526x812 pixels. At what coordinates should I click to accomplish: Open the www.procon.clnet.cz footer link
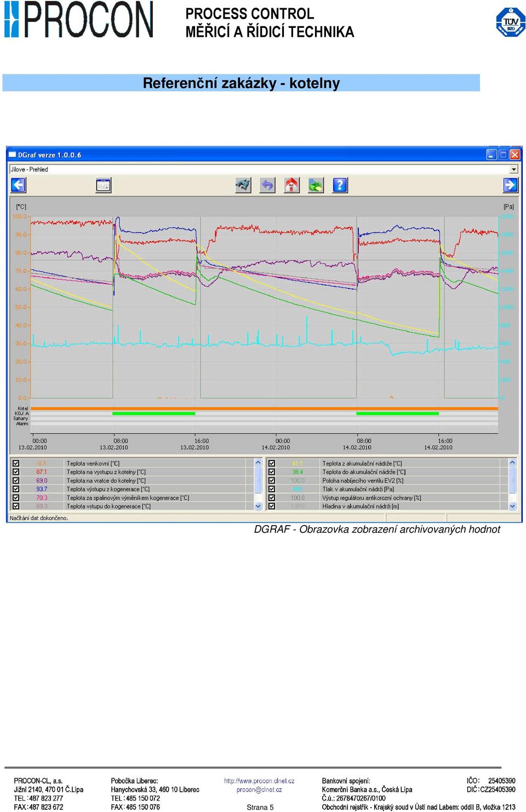[259, 781]
